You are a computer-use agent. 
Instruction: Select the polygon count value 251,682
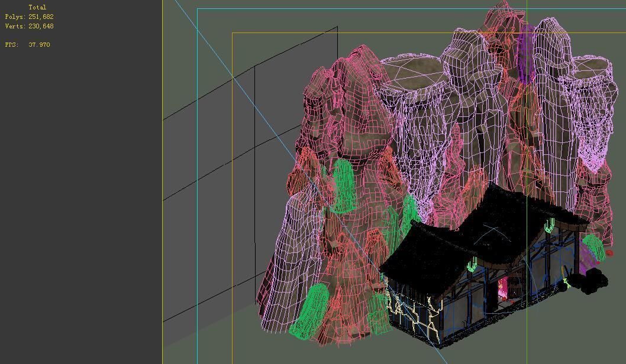(41, 17)
